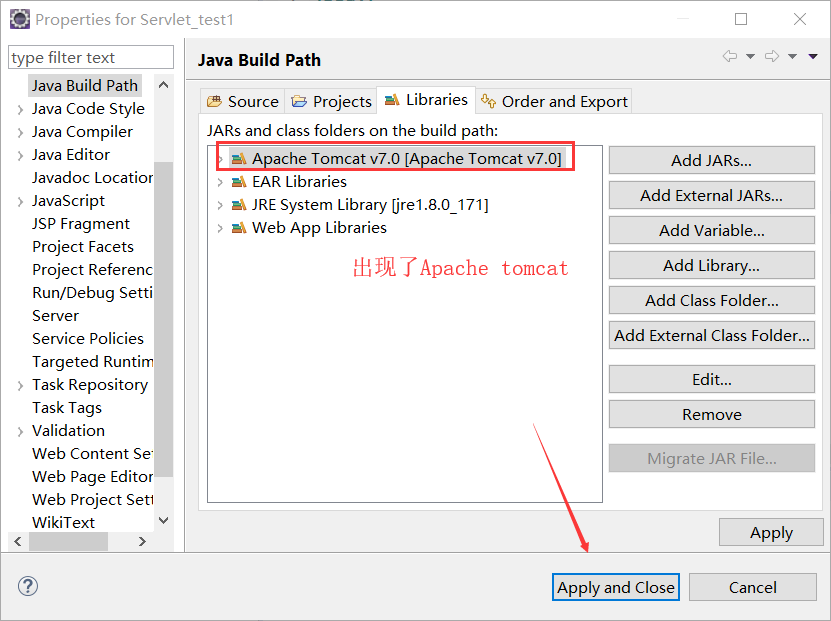Click the Eclipse icon in title bar
Image resolution: width=831 pixels, height=621 pixels.
click(20, 19)
